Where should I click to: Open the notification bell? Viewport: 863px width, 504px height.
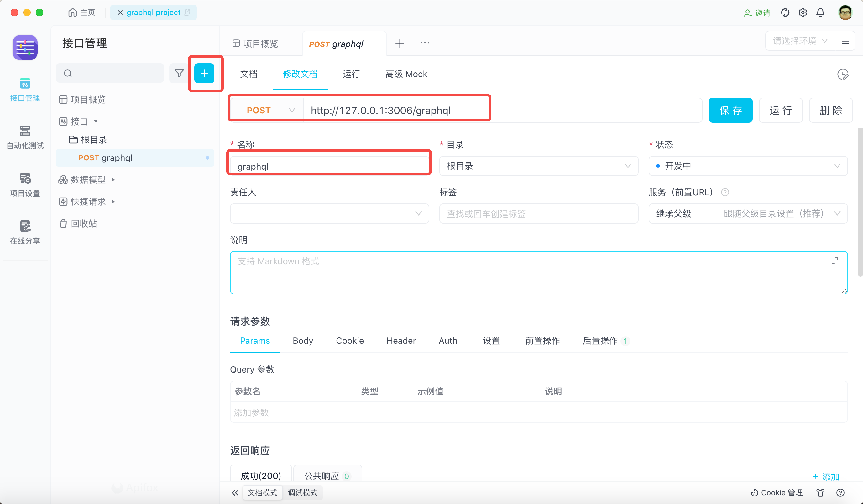[820, 12]
